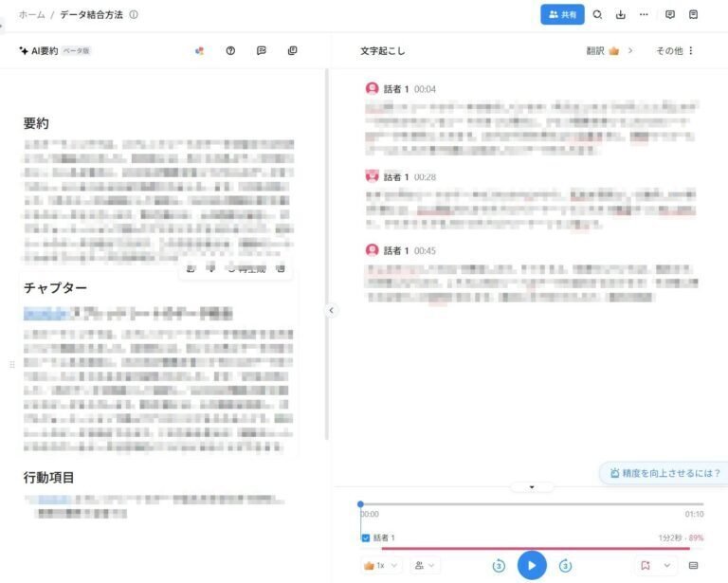Open the speaker selection dropdown in player
This screenshot has height=583, width=728.
(425, 565)
